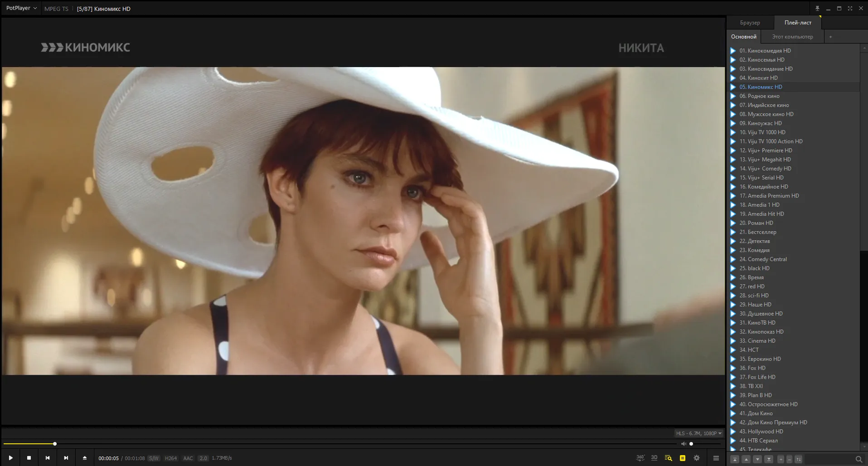Toggle 360° video mode

click(x=640, y=458)
